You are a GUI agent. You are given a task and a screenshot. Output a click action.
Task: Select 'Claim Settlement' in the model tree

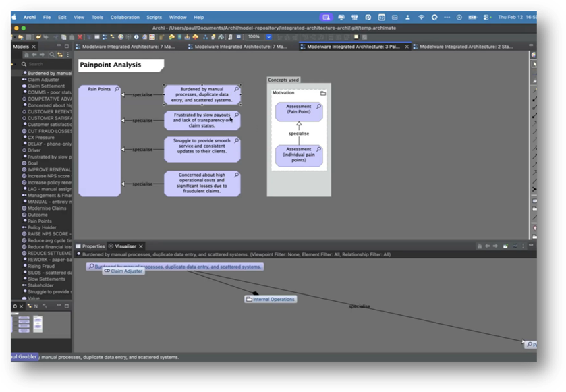(x=46, y=86)
